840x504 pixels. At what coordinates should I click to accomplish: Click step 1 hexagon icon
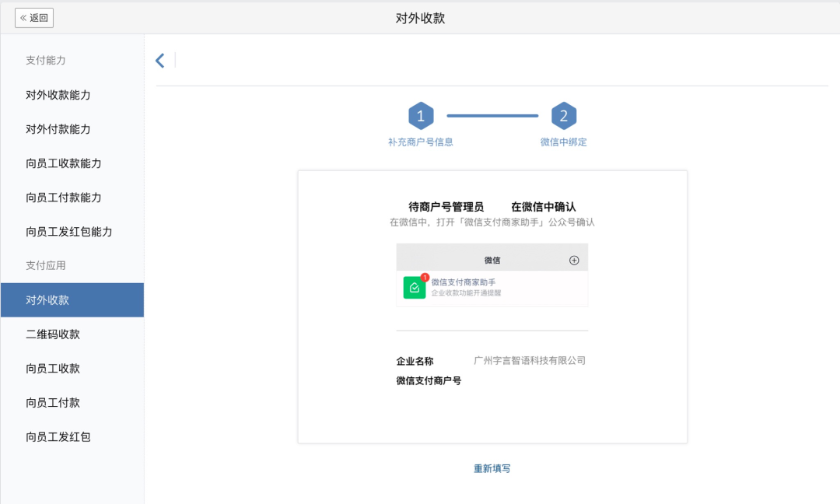pos(421,117)
